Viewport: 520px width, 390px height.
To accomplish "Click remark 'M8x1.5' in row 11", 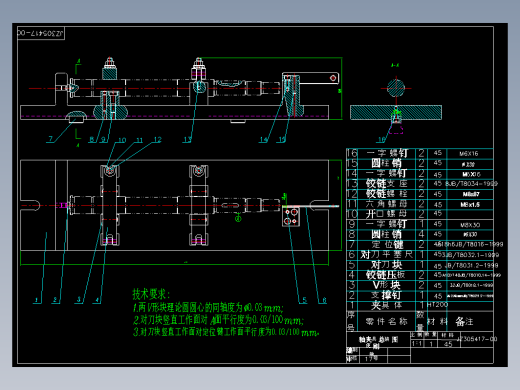I will 470,205.
